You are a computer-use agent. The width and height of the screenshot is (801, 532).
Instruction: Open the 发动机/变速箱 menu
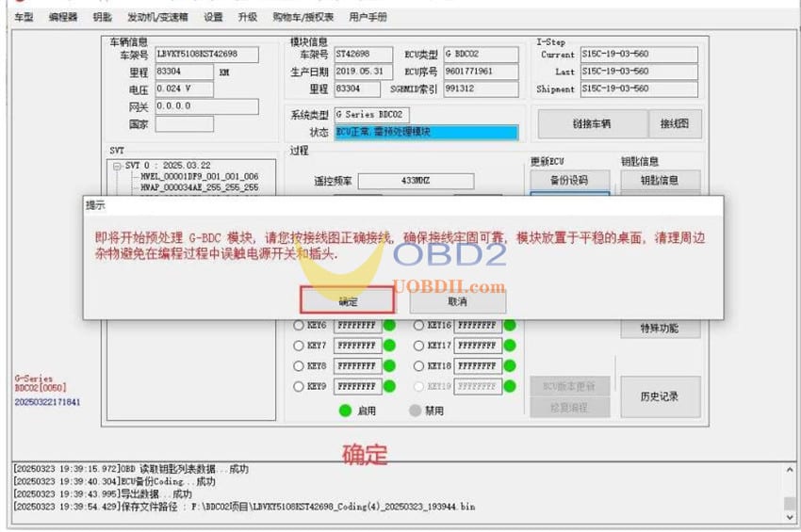pyautogui.click(x=157, y=17)
